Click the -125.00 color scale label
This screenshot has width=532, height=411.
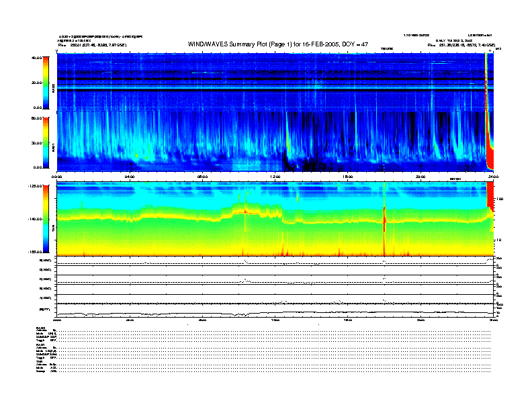pos(36,186)
